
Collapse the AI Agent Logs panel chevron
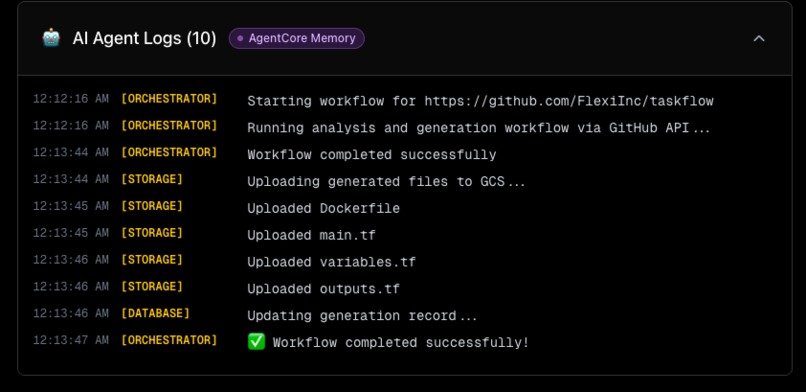click(x=759, y=39)
